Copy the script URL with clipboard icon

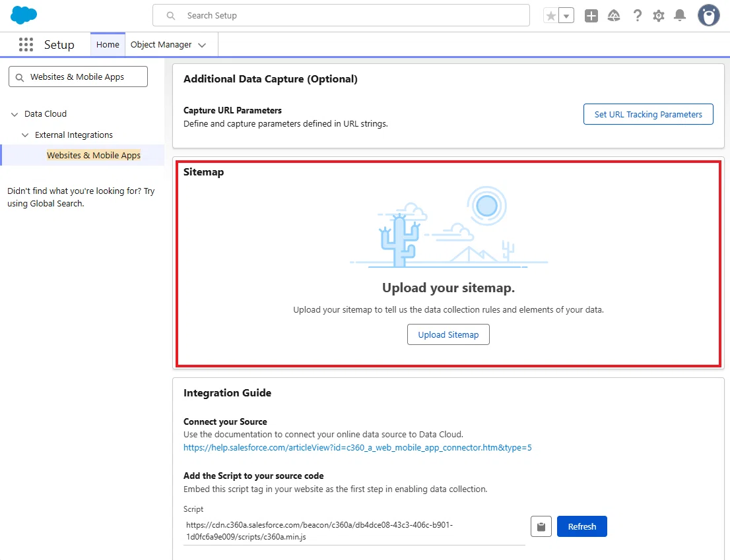541,526
